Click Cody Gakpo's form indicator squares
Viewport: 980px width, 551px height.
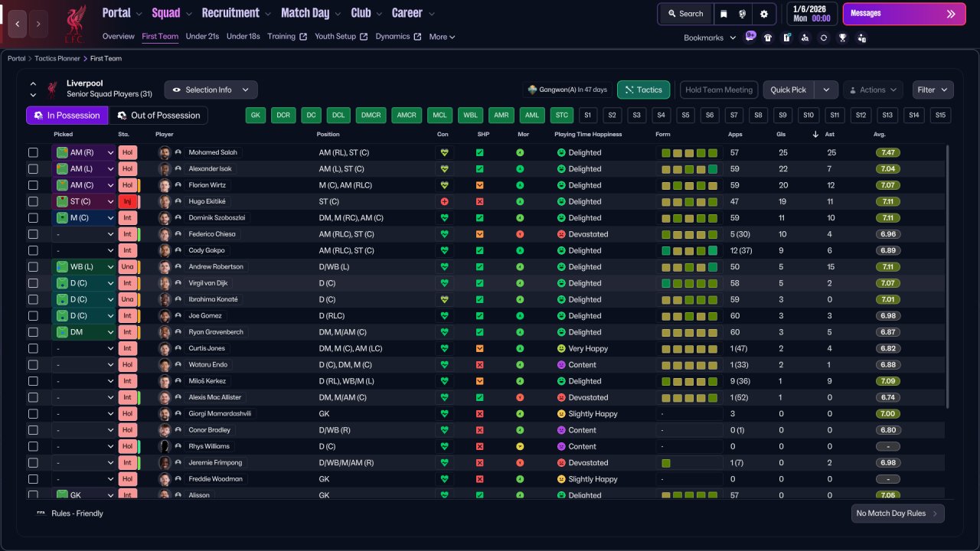(689, 250)
